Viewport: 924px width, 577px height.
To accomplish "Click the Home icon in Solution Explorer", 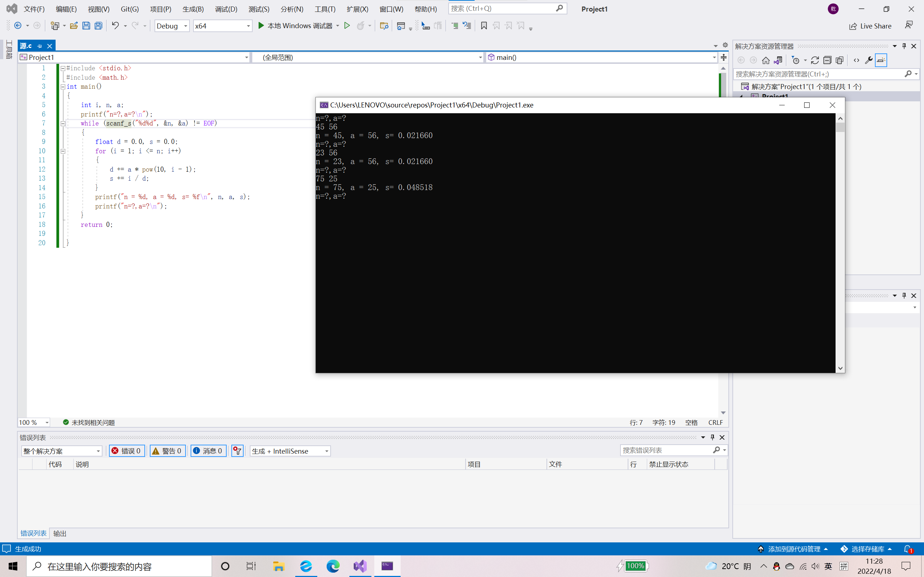I will pos(766,60).
